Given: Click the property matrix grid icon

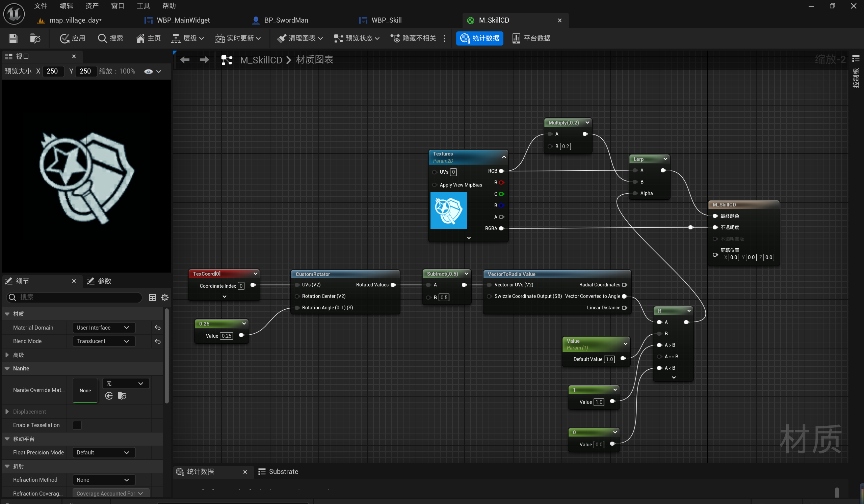Looking at the screenshot, I should 153,298.
